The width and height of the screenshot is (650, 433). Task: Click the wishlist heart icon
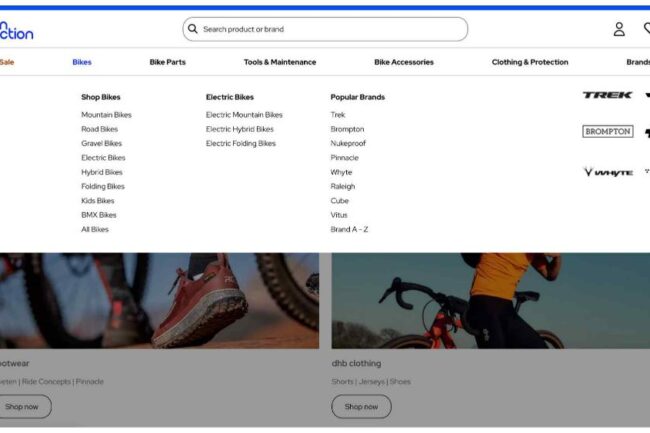point(645,29)
